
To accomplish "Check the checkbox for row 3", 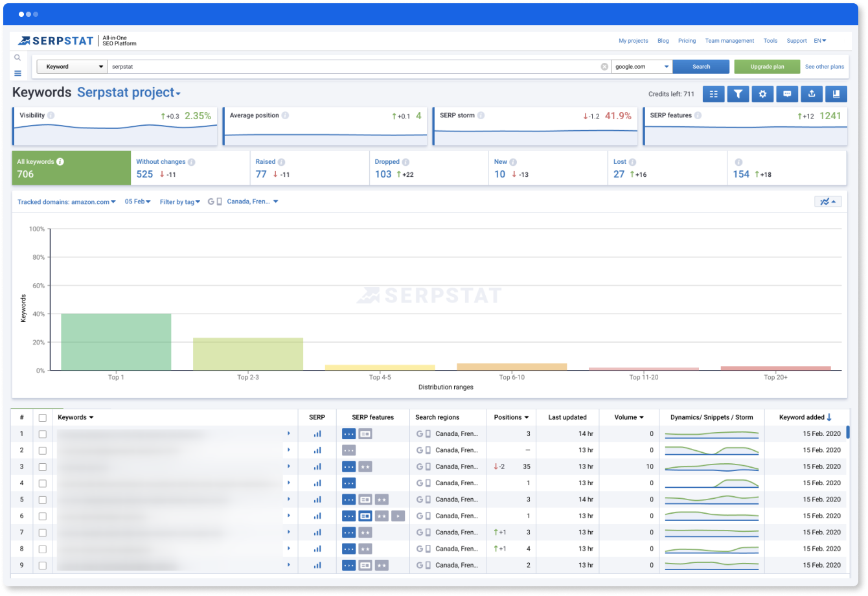I will coord(43,467).
